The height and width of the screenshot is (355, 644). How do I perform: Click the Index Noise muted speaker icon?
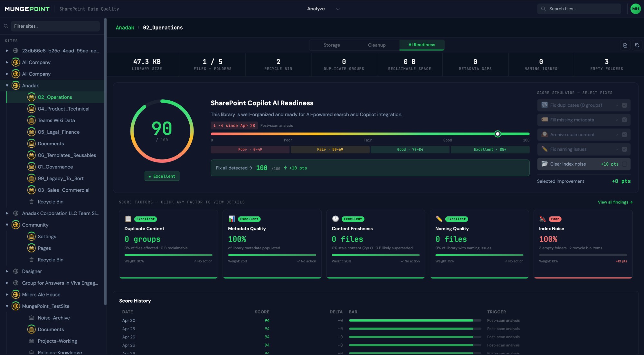click(x=543, y=219)
